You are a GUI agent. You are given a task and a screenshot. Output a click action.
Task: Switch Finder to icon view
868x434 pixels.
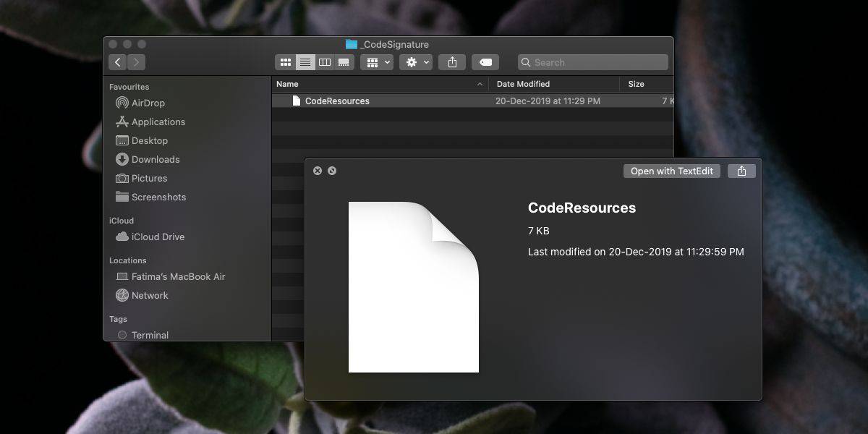point(285,62)
